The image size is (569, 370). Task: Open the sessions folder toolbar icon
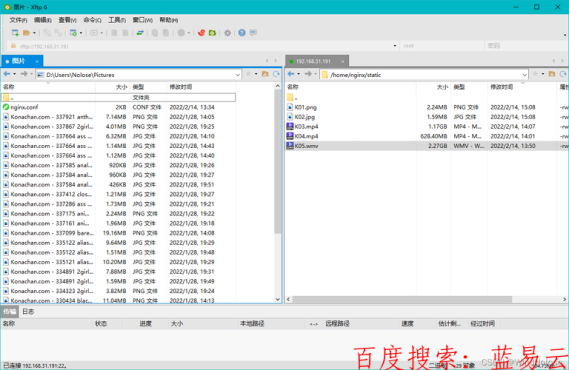[x=26, y=33]
